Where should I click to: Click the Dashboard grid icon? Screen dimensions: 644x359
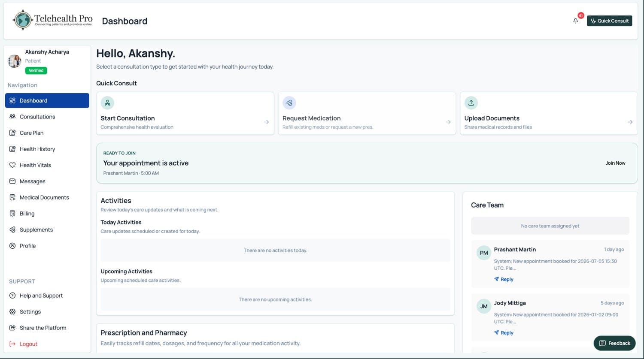[x=12, y=100]
